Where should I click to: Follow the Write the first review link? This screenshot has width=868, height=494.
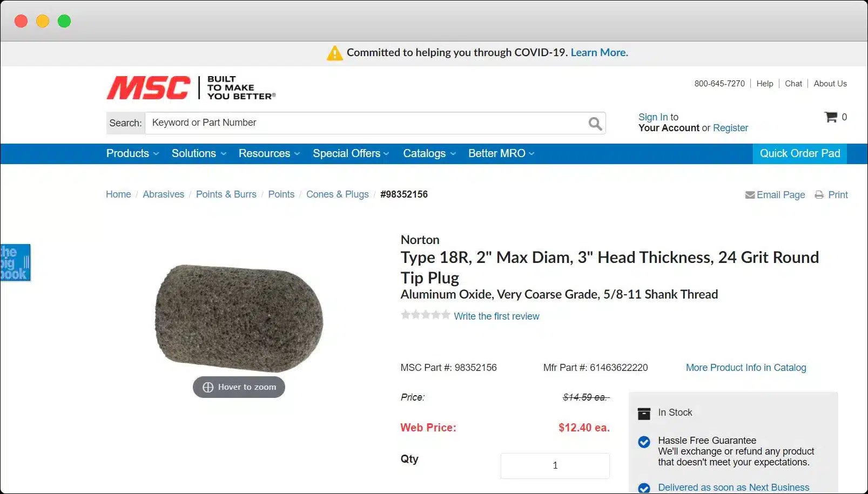496,316
